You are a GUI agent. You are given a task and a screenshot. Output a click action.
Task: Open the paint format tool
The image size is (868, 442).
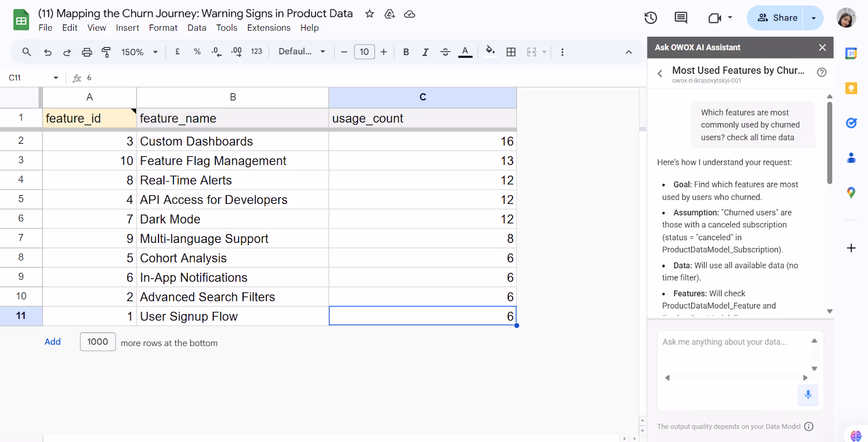(106, 52)
